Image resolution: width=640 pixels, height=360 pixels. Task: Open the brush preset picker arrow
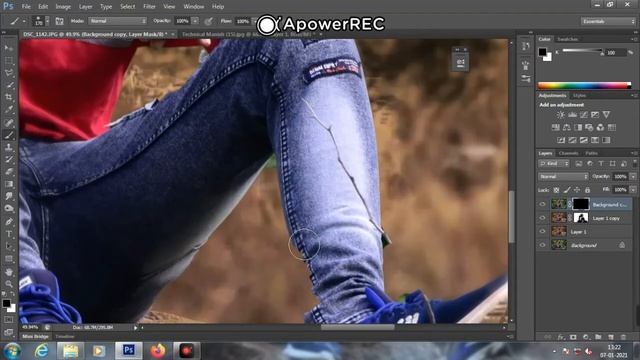coord(47,21)
